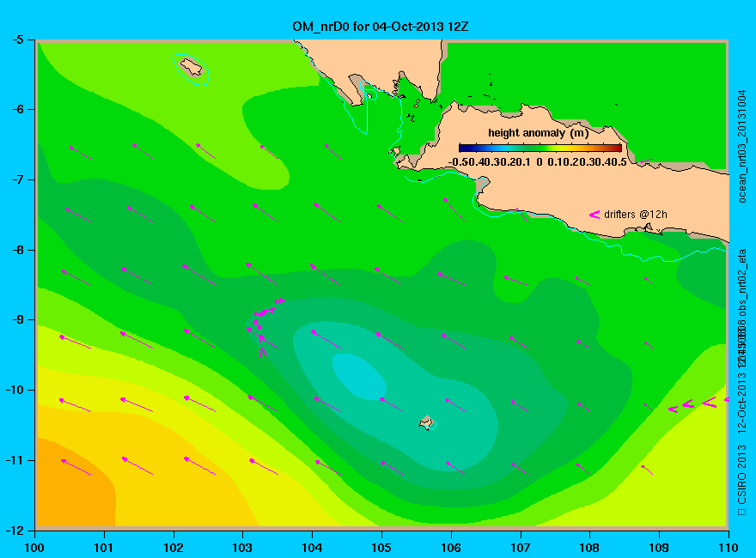Click the latitude axis label "-11"
This screenshot has width=756, height=558.
15,460
